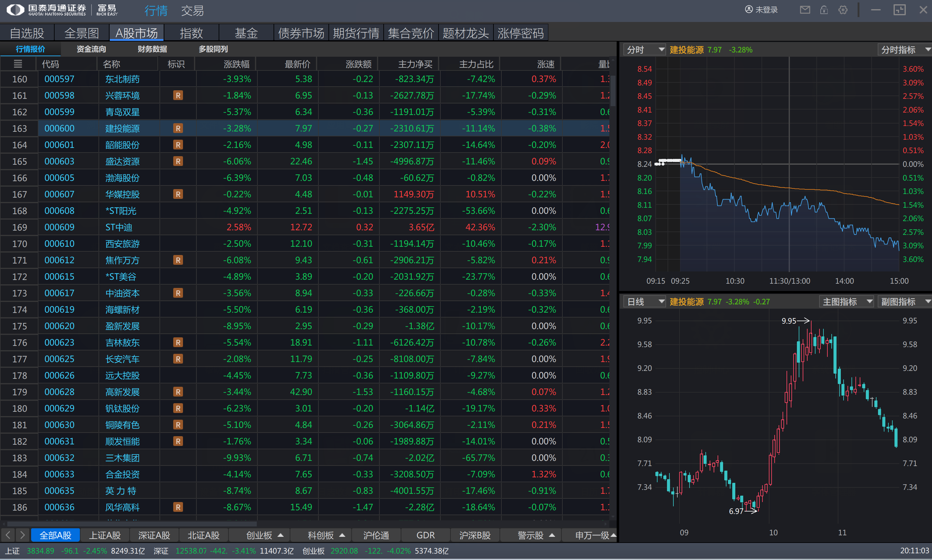The image size is (932, 560).
Task: Click the R badge for 中油资本
Action: pos(178,293)
